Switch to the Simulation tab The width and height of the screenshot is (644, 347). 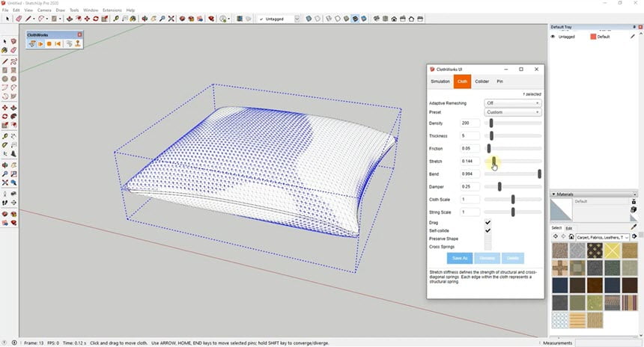[x=440, y=82]
